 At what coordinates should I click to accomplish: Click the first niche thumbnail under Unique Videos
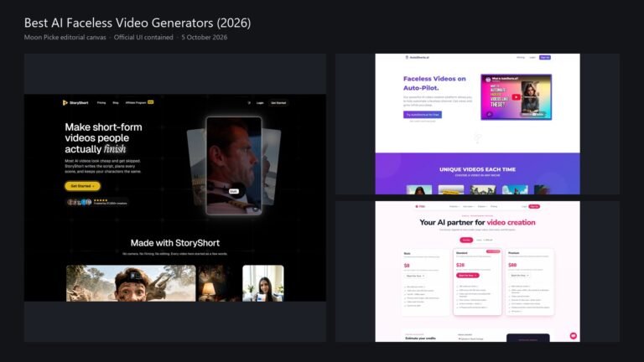(x=419, y=190)
